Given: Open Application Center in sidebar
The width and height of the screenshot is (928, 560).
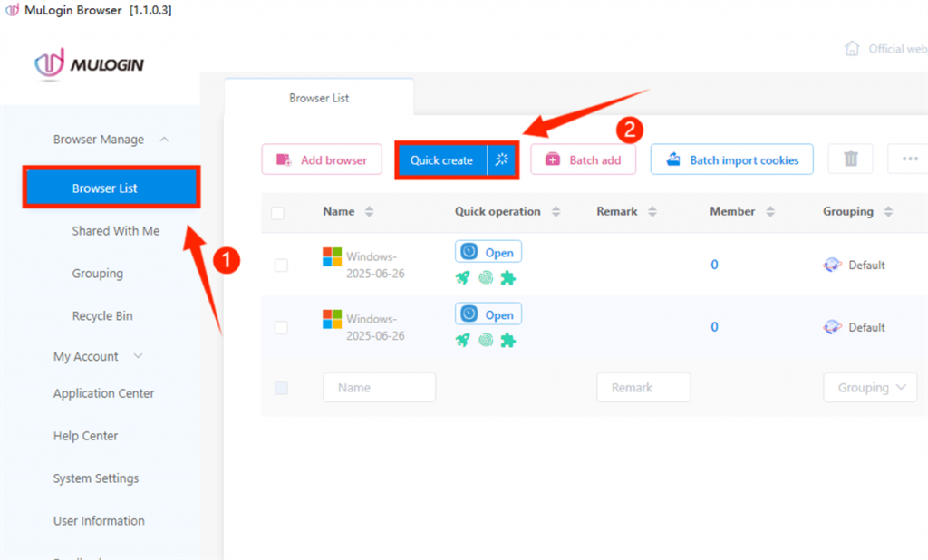Looking at the screenshot, I should point(103,393).
